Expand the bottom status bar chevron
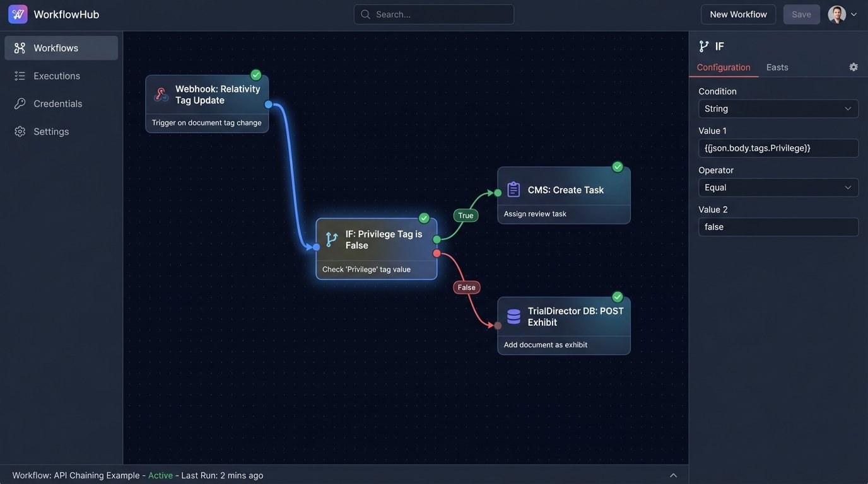The height and width of the screenshot is (484, 868). [673, 475]
